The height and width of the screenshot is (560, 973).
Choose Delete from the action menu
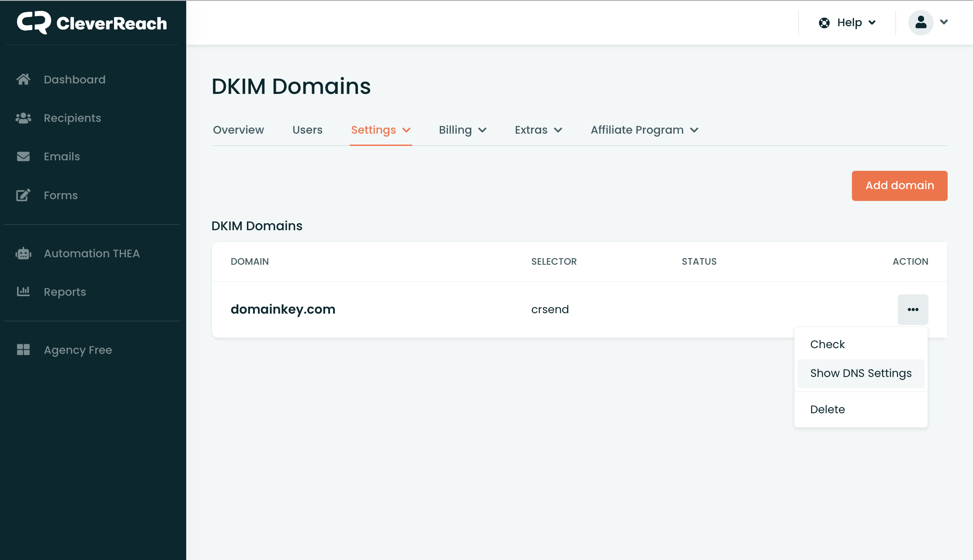click(827, 410)
